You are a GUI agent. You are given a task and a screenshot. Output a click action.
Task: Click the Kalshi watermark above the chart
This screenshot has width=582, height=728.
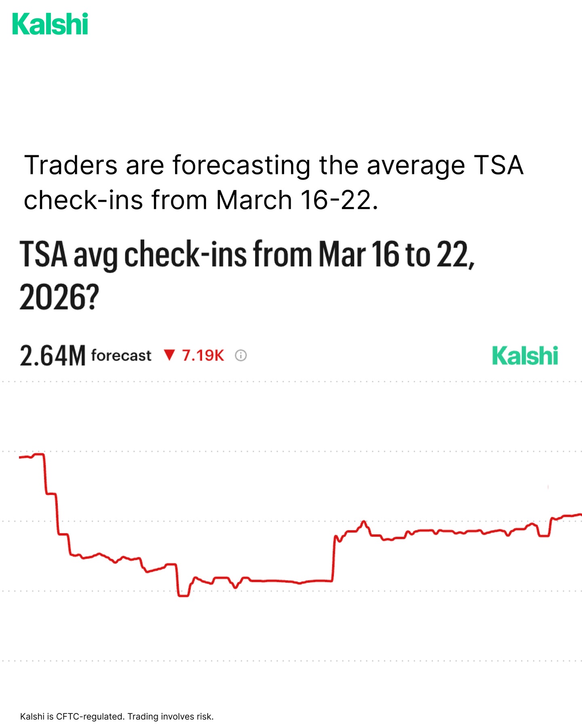[525, 356]
